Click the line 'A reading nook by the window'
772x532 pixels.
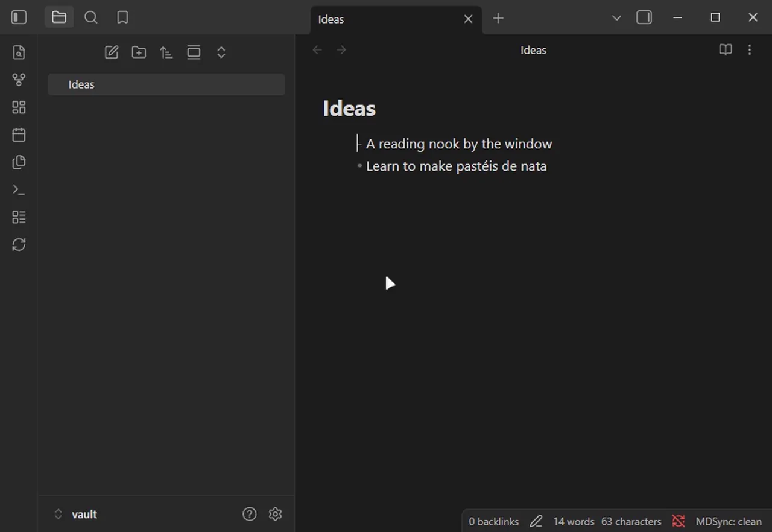[459, 144]
